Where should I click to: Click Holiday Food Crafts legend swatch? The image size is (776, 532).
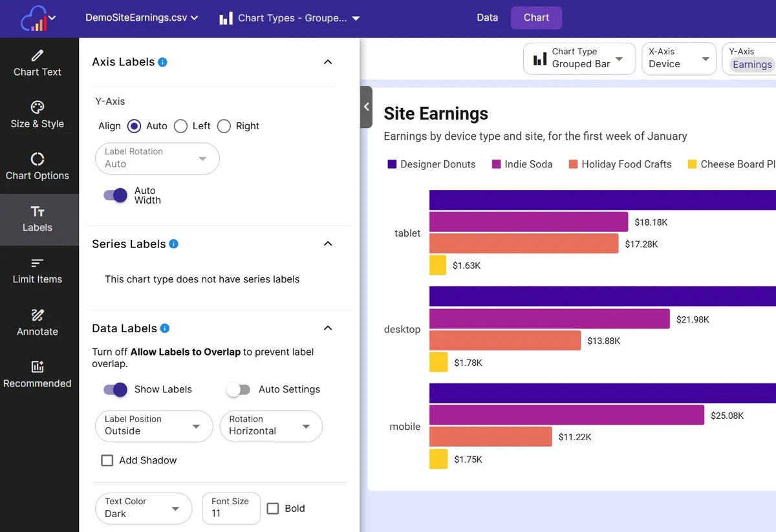tap(573, 164)
